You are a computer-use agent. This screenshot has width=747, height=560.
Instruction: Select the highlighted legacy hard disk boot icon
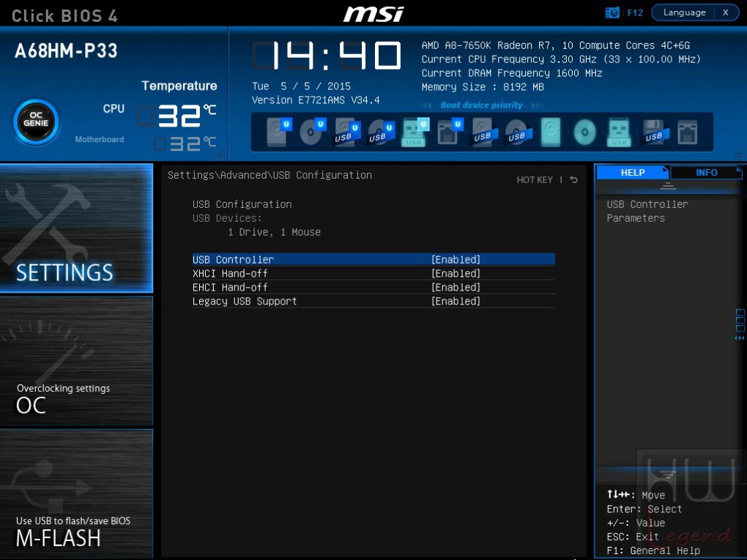point(551,132)
